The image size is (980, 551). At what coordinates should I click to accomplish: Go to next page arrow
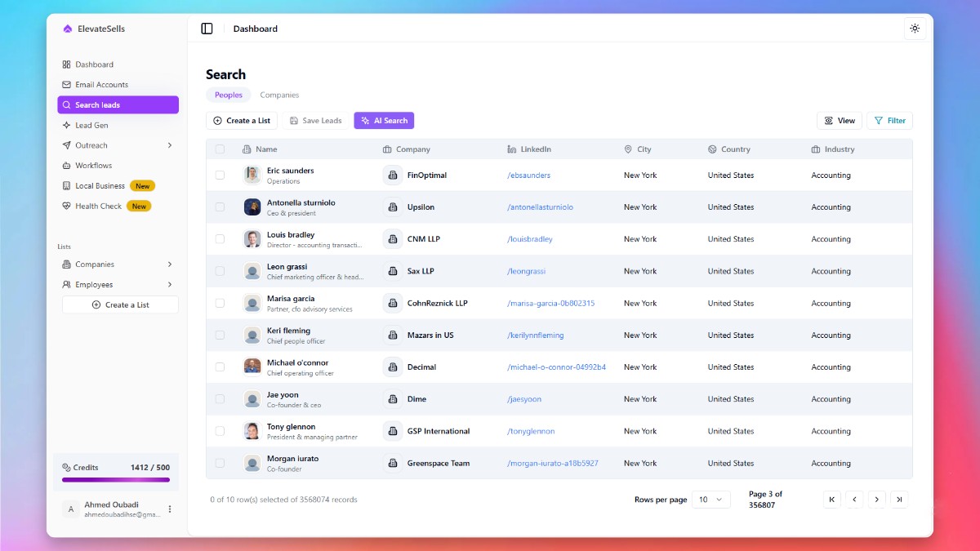(876, 500)
